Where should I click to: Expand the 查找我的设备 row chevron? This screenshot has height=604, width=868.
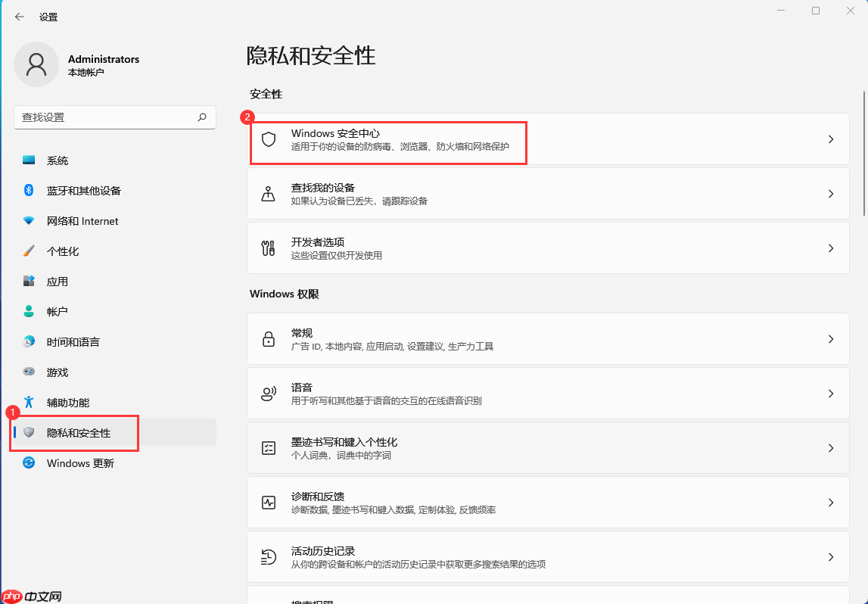pyautogui.click(x=831, y=193)
